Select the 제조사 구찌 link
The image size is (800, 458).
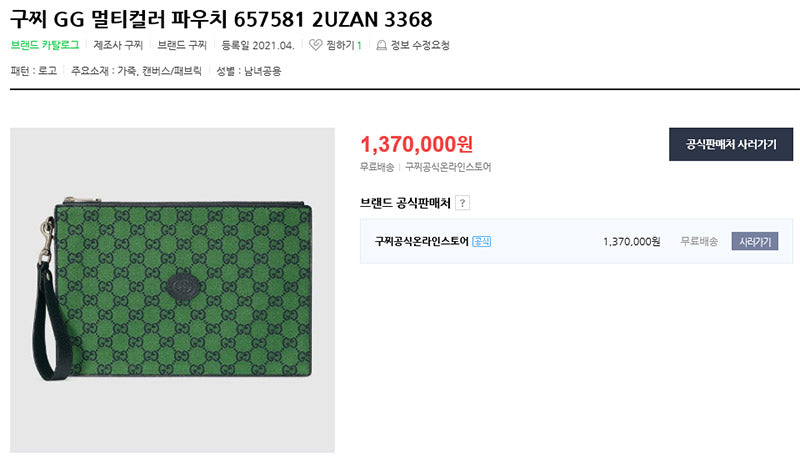118,45
